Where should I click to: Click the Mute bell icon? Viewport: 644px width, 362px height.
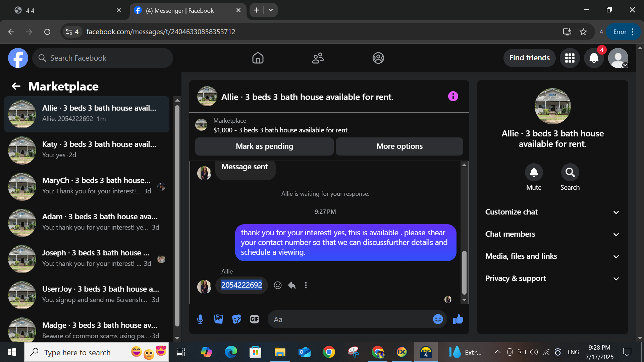pyautogui.click(x=534, y=172)
